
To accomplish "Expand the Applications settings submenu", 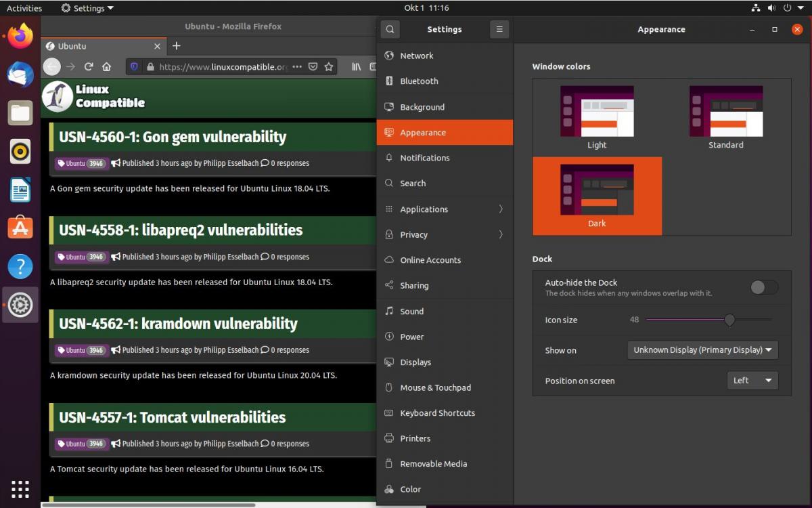I will pos(445,209).
